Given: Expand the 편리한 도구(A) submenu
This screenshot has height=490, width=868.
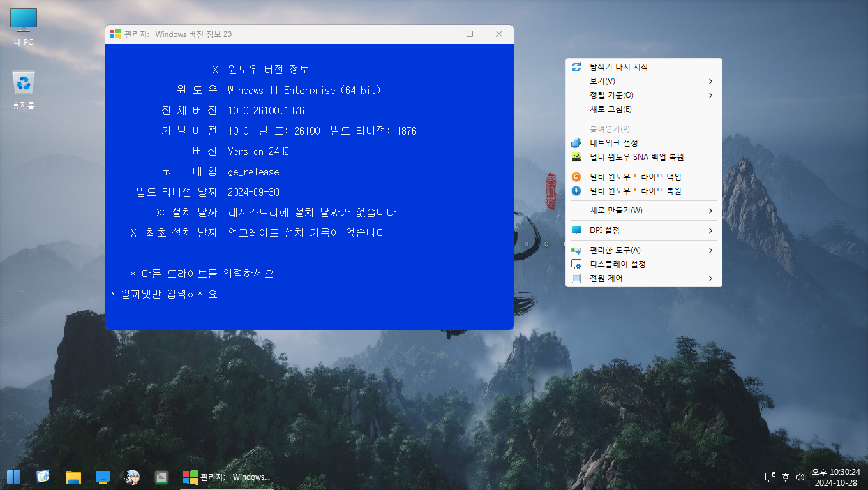Looking at the screenshot, I should click(643, 250).
